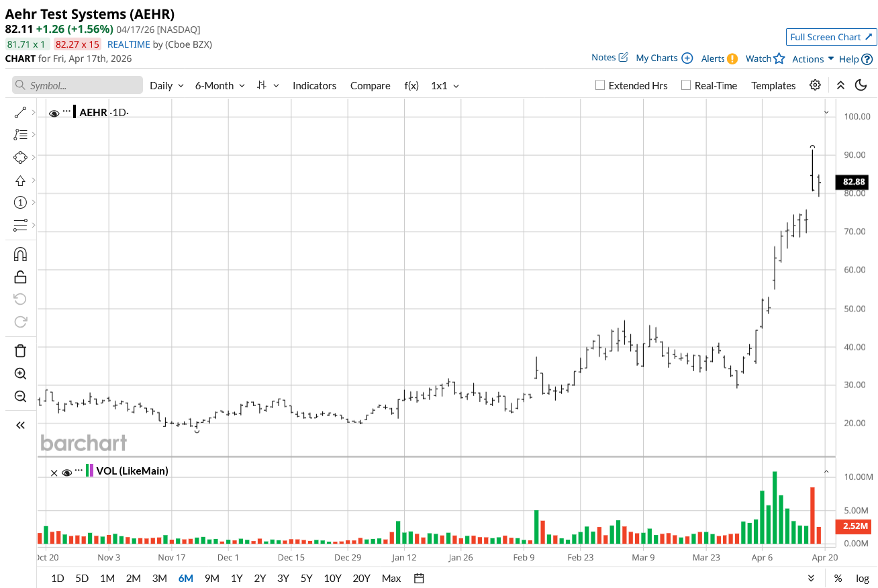Toggle the log scale button
Screen dimensions: 878x588
pos(863,578)
